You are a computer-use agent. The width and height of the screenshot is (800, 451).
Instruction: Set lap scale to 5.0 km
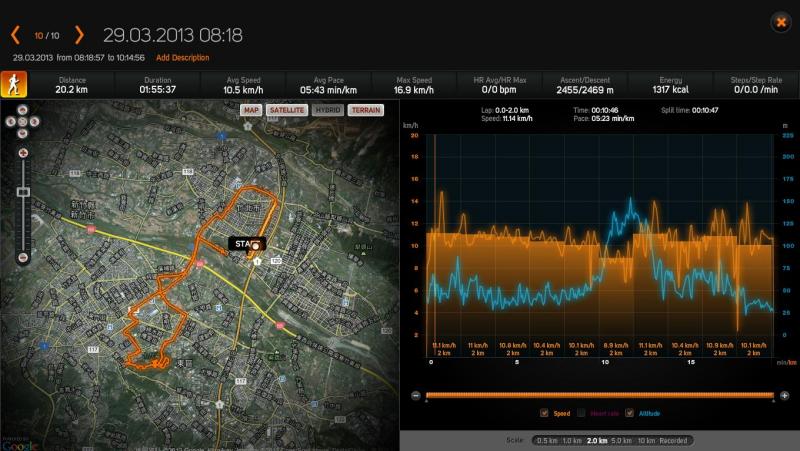coord(621,440)
